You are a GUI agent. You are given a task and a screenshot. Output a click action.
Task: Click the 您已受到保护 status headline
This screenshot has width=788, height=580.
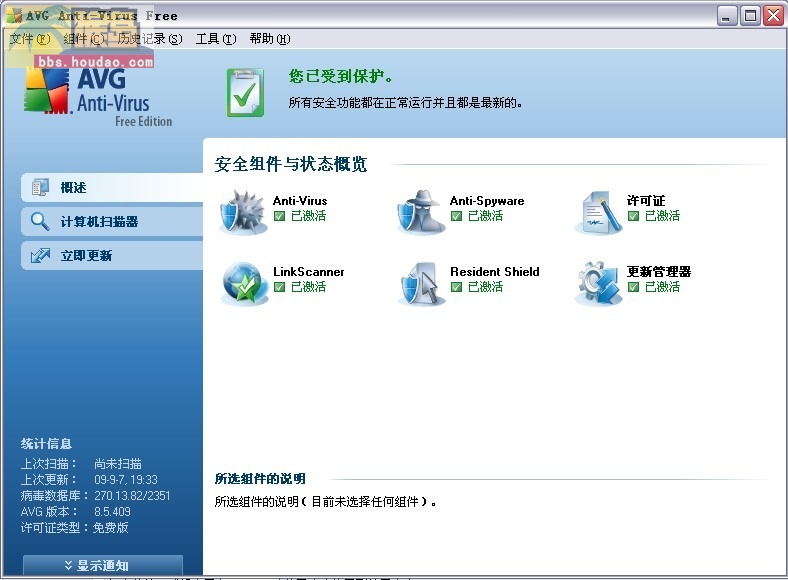tap(341, 76)
